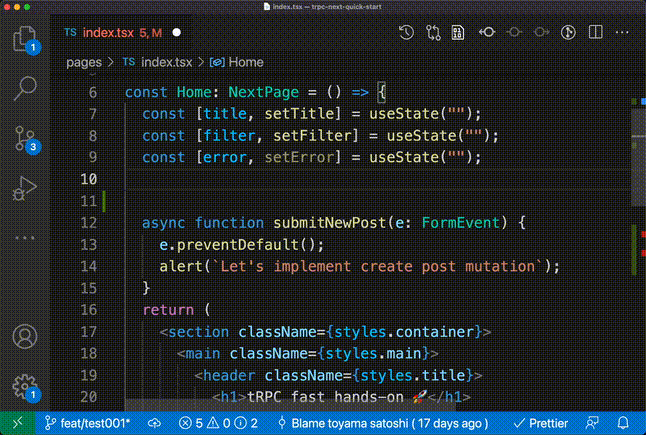
Task: Open the Explorer view in activity bar
Action: [25, 40]
